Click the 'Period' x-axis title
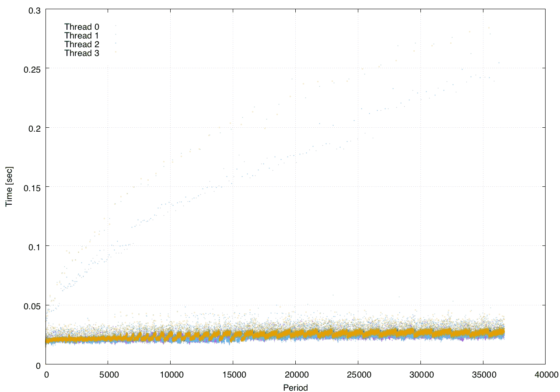Image resolution: width=560 pixels, height=392 pixels. [x=295, y=388]
